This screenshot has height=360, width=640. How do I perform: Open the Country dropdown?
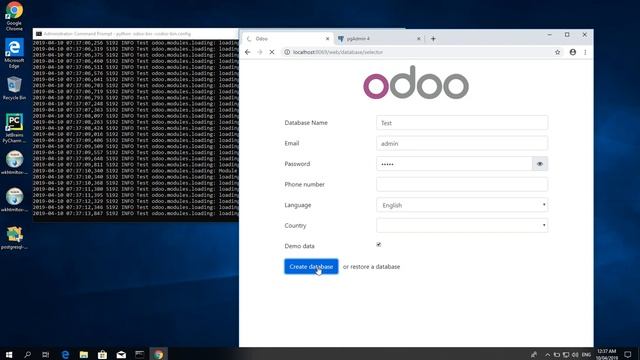coord(462,225)
